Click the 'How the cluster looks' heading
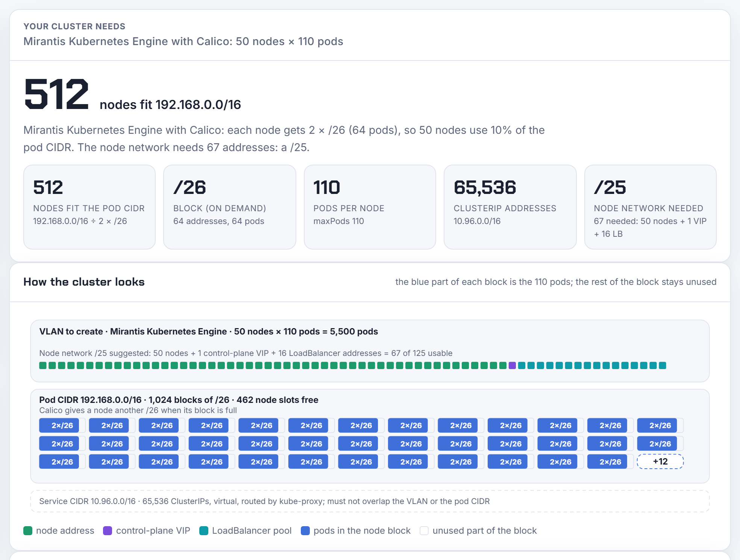The height and width of the screenshot is (560, 740). point(84,282)
